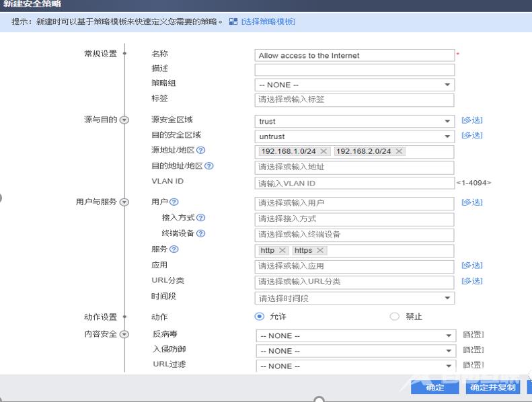Click the 确定 button

(x=435, y=388)
